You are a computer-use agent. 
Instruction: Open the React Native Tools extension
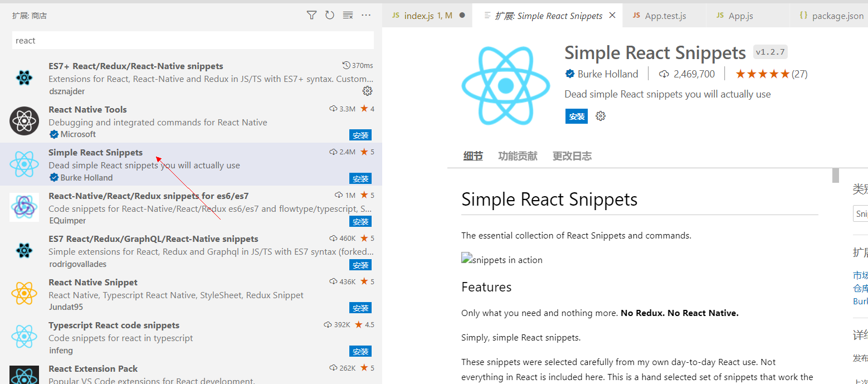pyautogui.click(x=191, y=121)
